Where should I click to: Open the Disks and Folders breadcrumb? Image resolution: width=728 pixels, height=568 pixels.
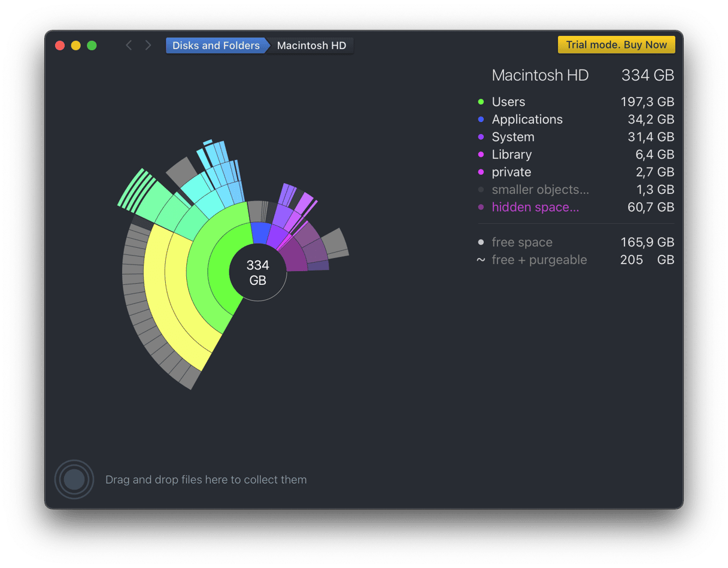coord(216,45)
